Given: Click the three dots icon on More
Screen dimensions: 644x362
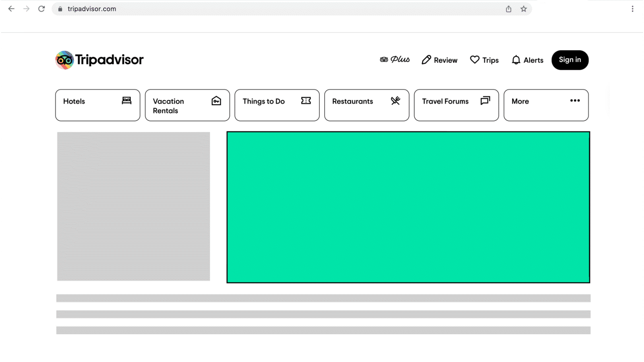Looking at the screenshot, I should [575, 101].
